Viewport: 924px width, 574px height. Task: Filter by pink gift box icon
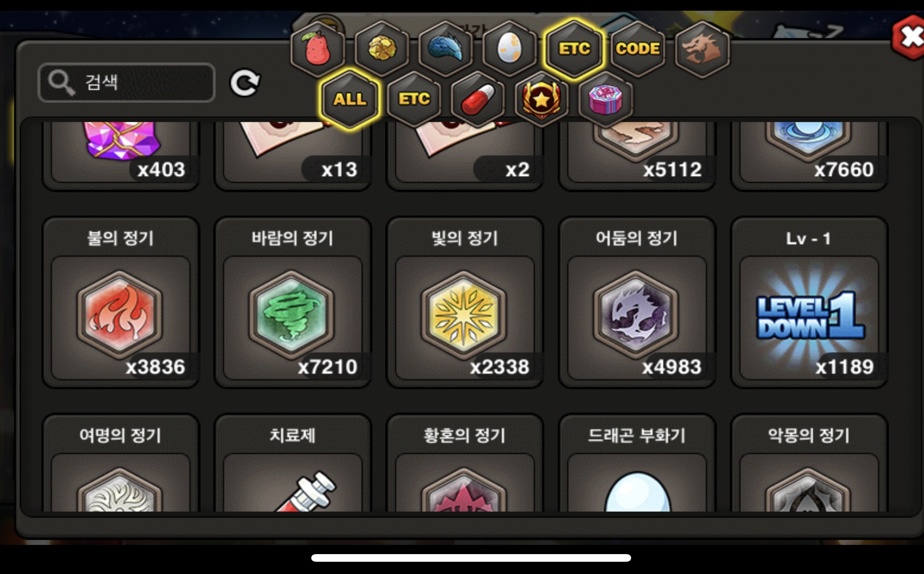(x=606, y=99)
